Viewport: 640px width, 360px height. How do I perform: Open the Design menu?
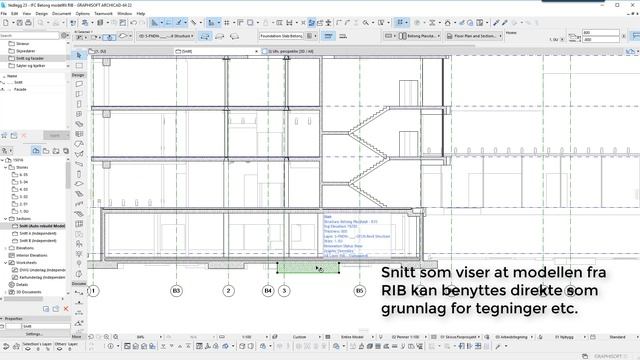pos(42,13)
